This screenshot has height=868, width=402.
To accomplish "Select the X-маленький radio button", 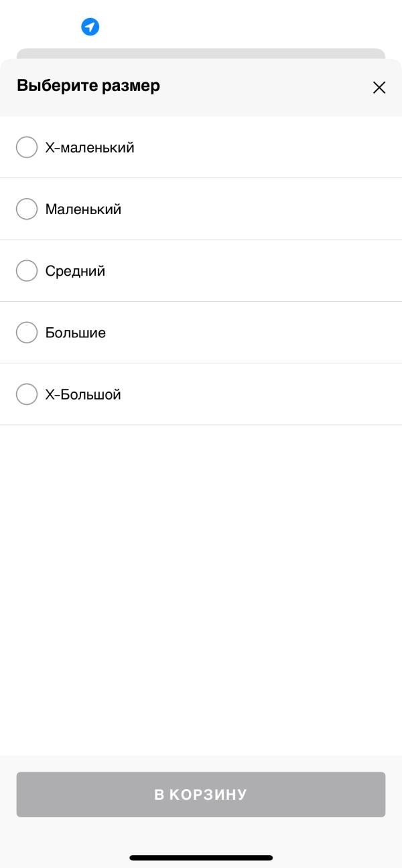I will 27,147.
